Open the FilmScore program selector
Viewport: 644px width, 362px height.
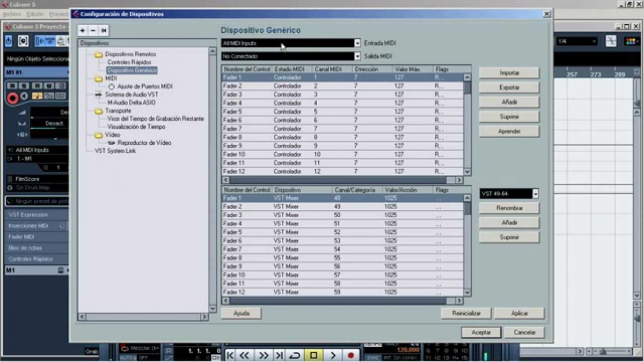(38, 179)
